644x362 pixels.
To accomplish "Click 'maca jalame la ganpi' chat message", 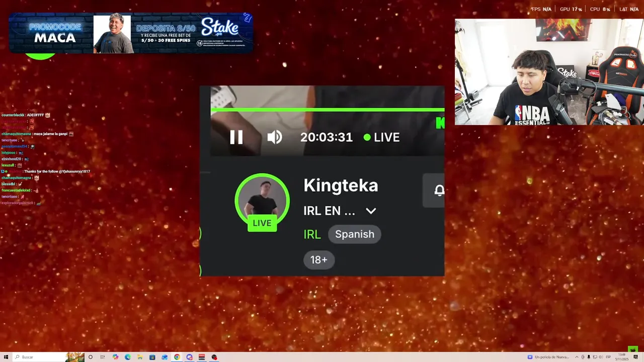I will pyautogui.click(x=49, y=134).
